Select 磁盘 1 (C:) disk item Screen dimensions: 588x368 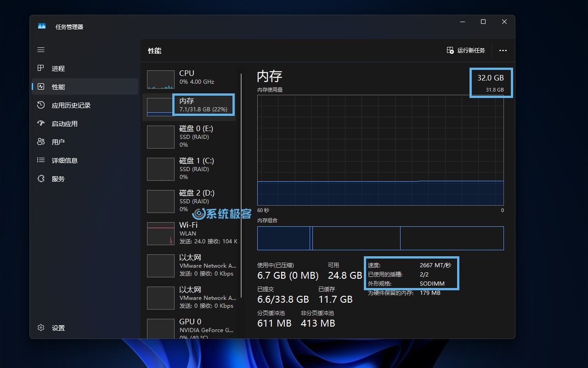pyautogui.click(x=189, y=169)
